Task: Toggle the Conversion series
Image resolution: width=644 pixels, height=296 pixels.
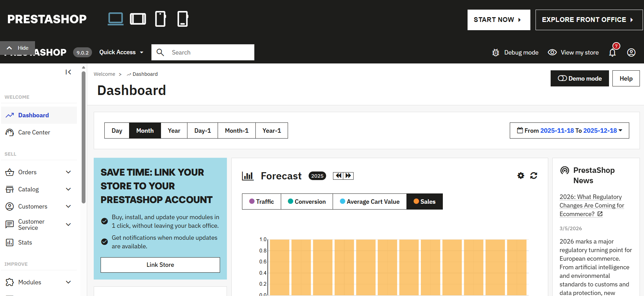Action: pyautogui.click(x=307, y=202)
